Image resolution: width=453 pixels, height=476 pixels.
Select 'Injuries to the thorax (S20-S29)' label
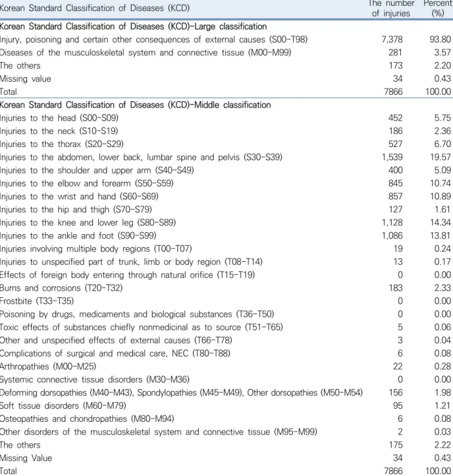62,144
